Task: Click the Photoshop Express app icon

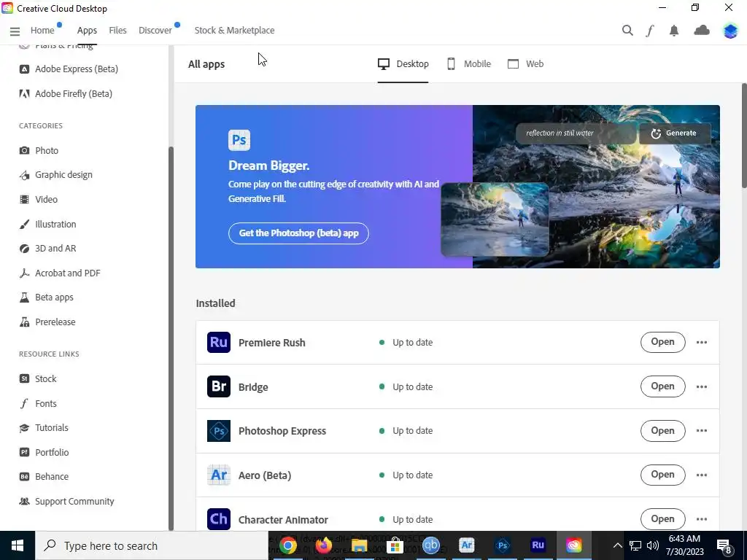Action: point(219,430)
